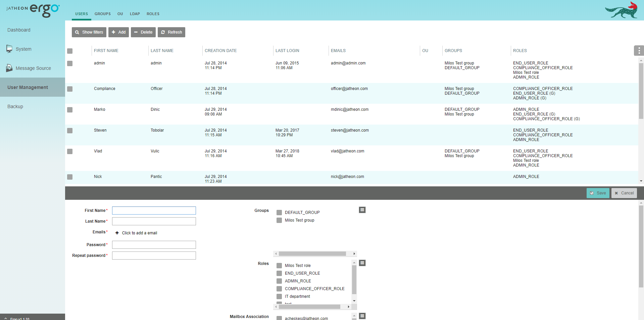Open the table column options kebab menu
The height and width of the screenshot is (320, 644).
[639, 51]
